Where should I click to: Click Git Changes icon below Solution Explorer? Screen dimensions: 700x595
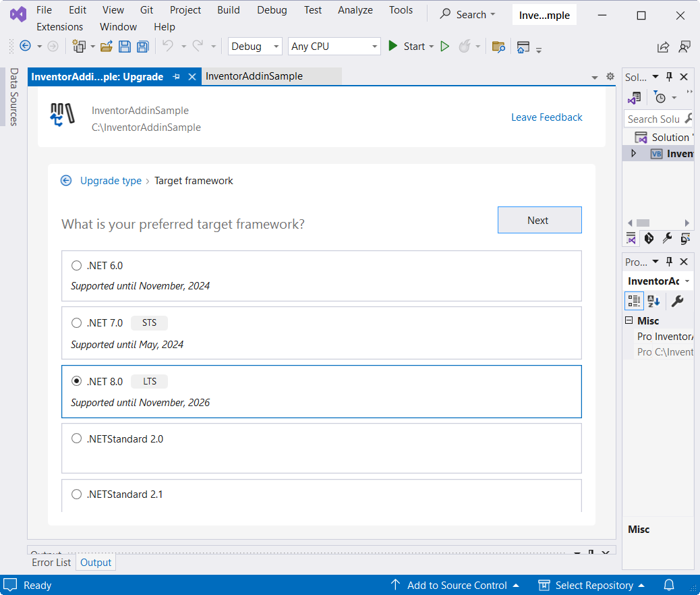[x=649, y=238]
